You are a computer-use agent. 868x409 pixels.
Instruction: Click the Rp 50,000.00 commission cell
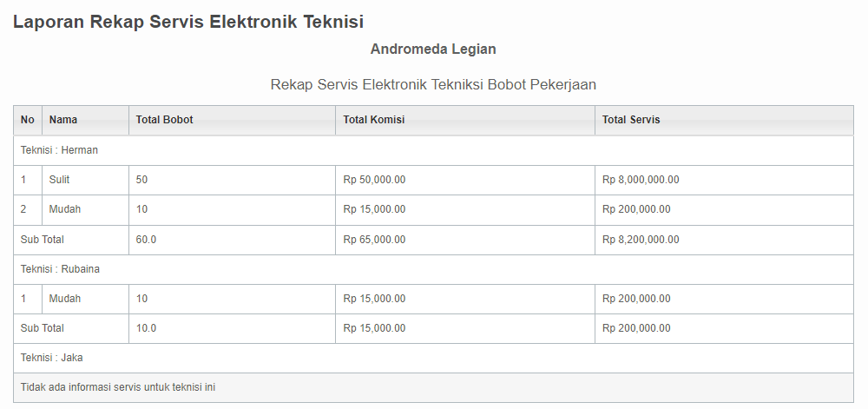pyautogui.click(x=465, y=180)
